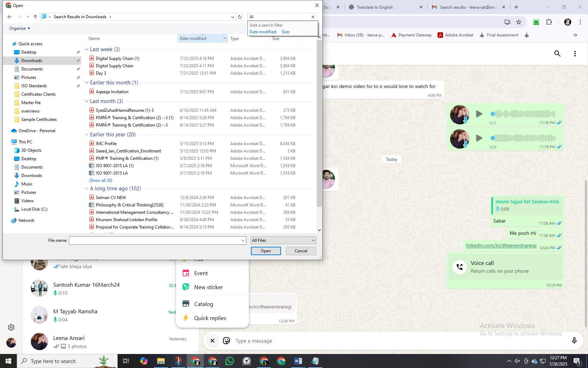Open the ISO Standards folder
The width and height of the screenshot is (588, 368).
pyautogui.click(x=34, y=86)
